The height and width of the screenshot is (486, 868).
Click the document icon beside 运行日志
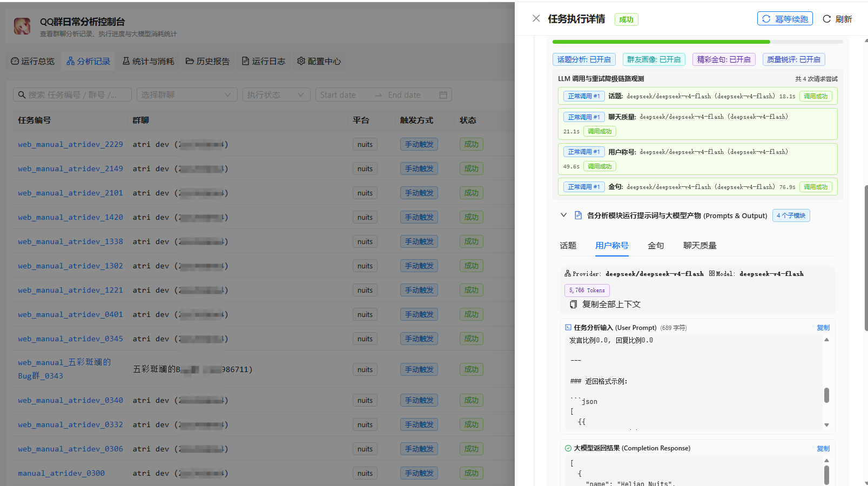(x=245, y=61)
